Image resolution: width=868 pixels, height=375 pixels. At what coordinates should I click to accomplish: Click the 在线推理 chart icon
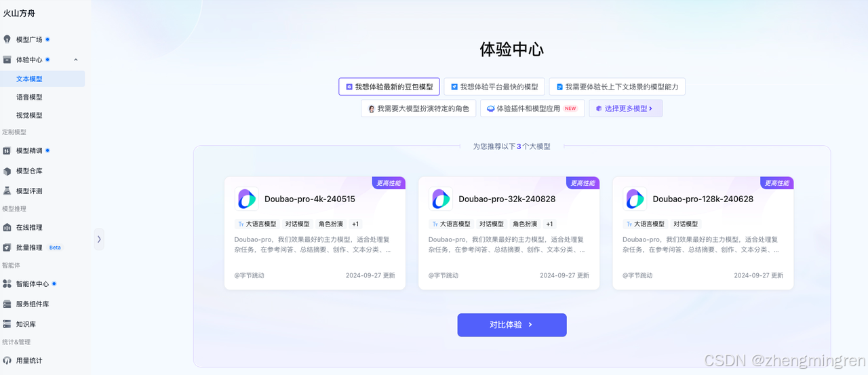click(x=7, y=227)
